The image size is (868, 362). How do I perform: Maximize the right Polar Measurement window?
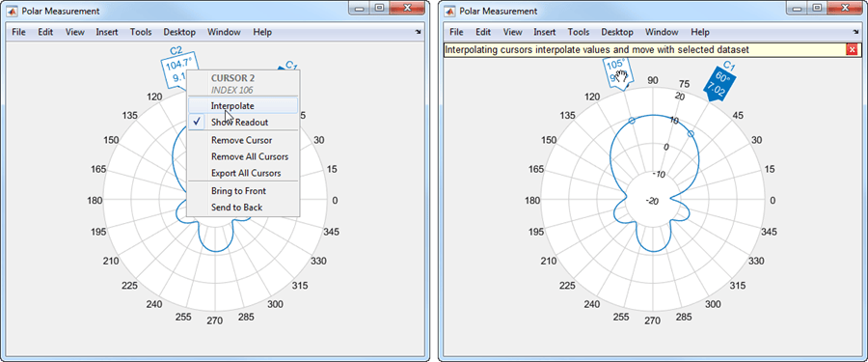[x=817, y=8]
